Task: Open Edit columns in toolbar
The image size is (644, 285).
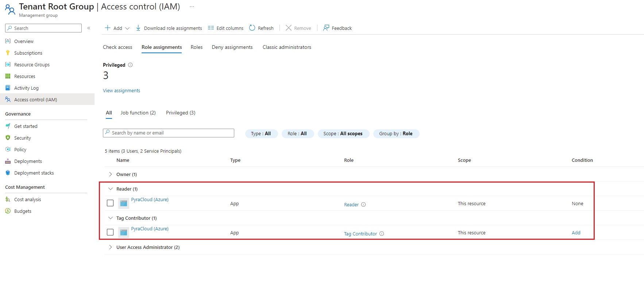Action: point(225,28)
